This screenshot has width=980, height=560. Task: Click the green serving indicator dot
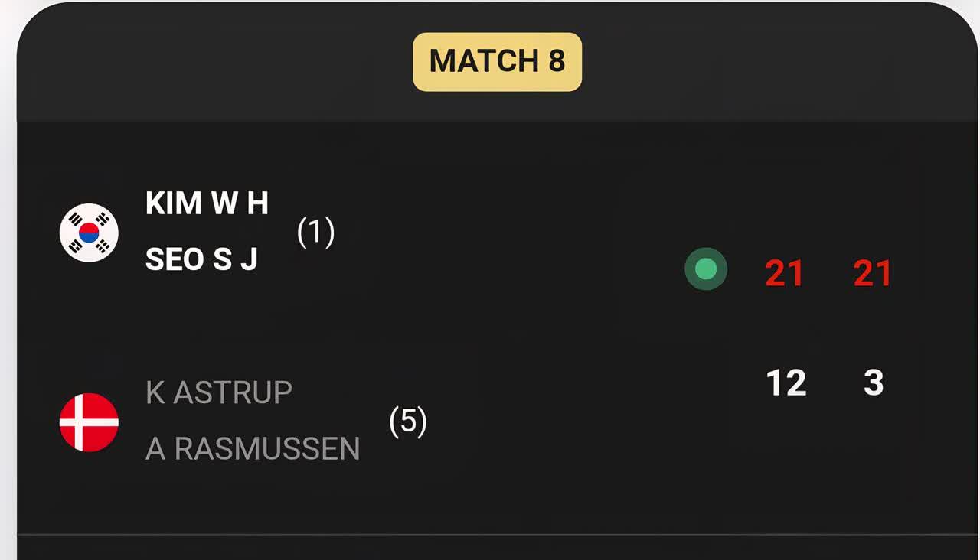[705, 269]
